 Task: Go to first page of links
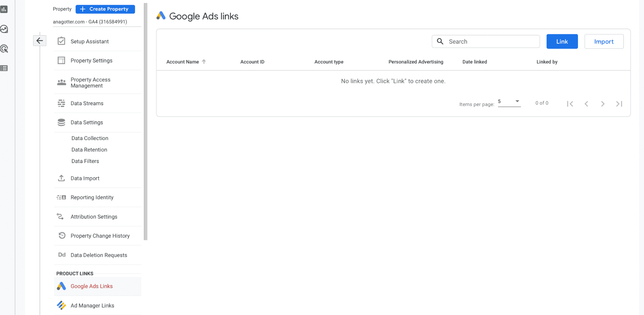click(x=570, y=104)
